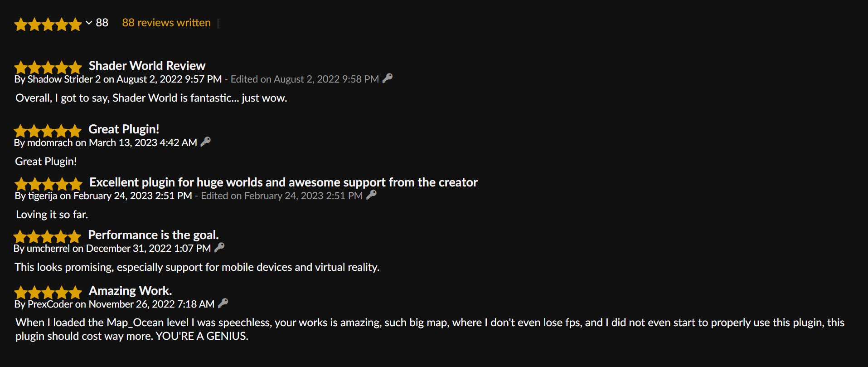Click the star rating of Shader World Review
This screenshot has height=367, width=868.
click(48, 68)
